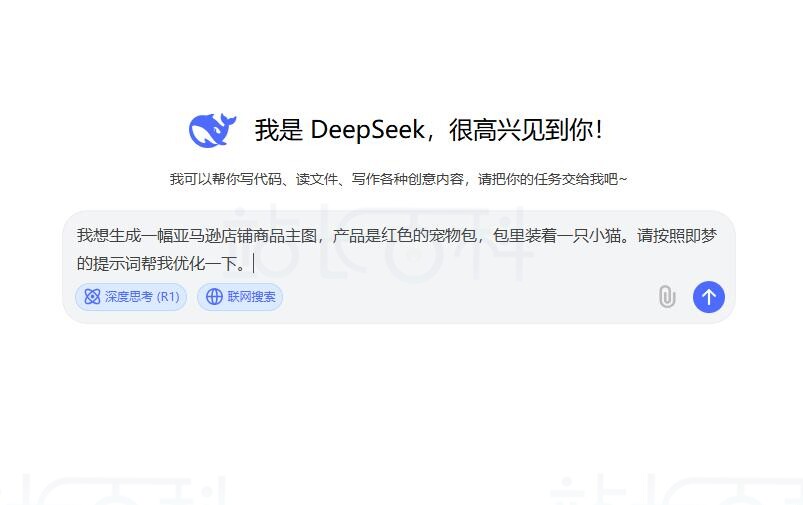Click "红色的宠物包" in the prompt text

(429, 236)
